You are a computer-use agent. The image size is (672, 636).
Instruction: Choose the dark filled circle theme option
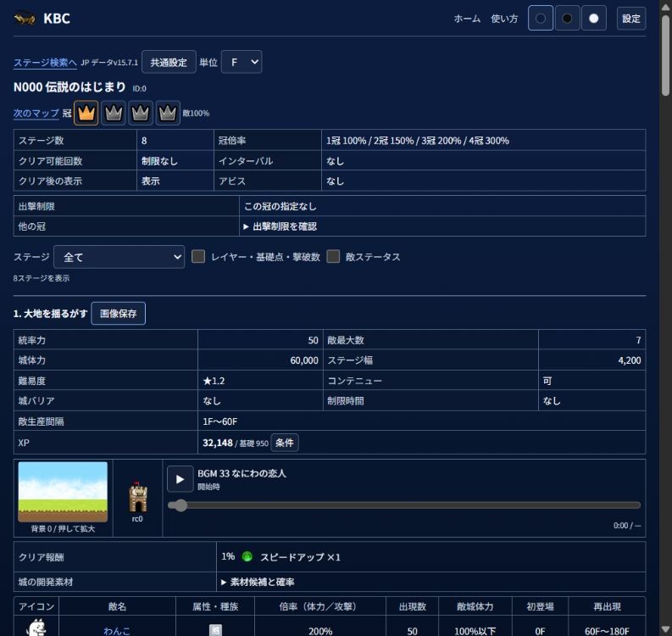tap(567, 19)
